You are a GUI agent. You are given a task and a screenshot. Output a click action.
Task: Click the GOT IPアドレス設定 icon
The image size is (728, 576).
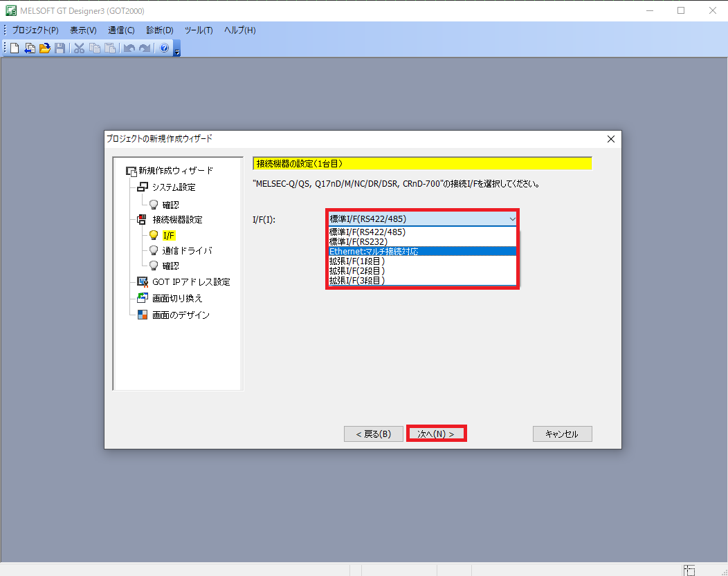tap(143, 282)
